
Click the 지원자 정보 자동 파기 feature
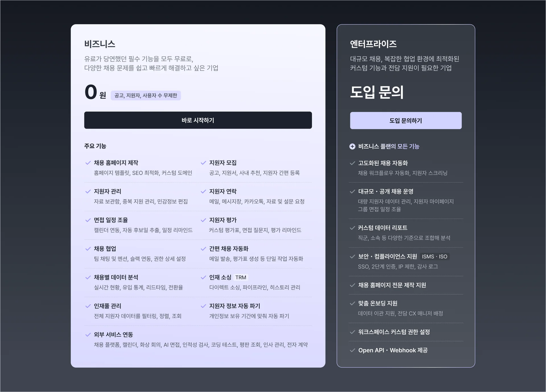point(235,306)
